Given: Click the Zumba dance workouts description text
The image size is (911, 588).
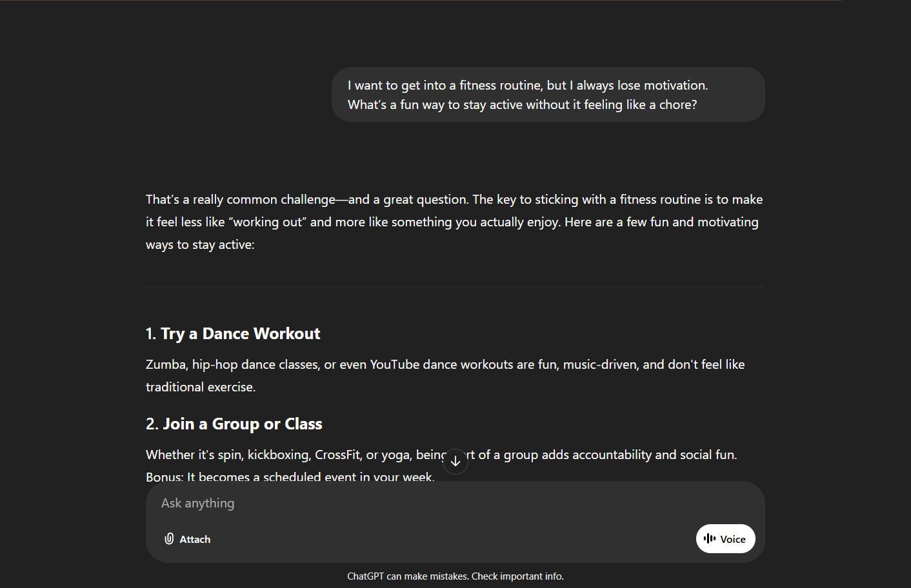Looking at the screenshot, I should tap(445, 365).
